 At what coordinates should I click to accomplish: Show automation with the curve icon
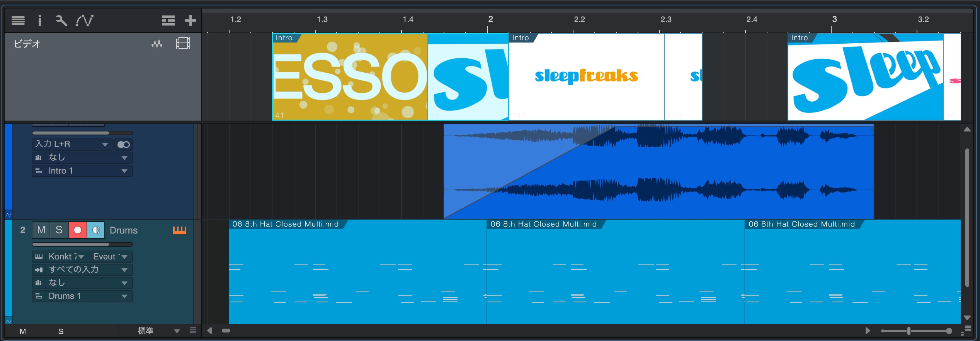85,20
